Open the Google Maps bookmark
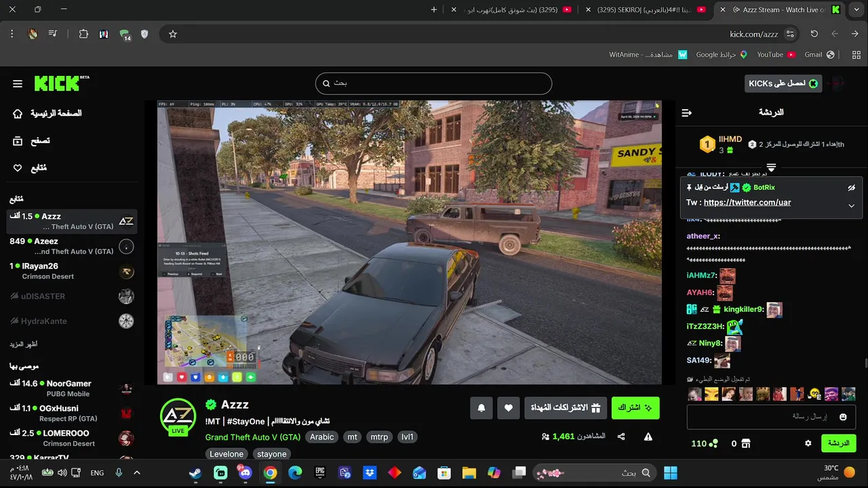 [x=722, y=55]
